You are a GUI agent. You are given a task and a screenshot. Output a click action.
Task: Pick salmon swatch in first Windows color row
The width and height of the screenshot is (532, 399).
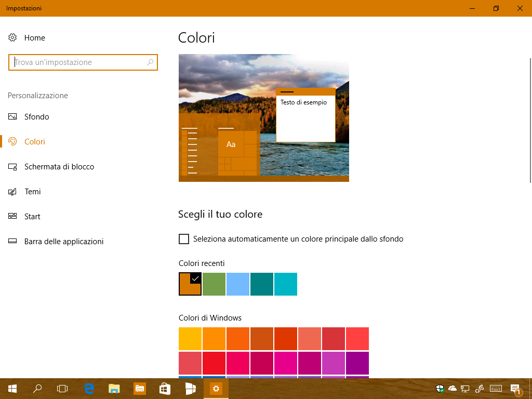pos(310,339)
